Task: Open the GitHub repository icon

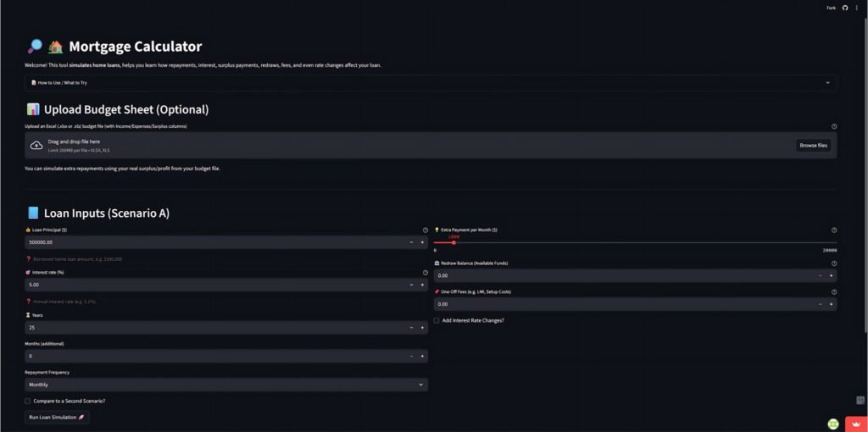Action: click(x=845, y=8)
